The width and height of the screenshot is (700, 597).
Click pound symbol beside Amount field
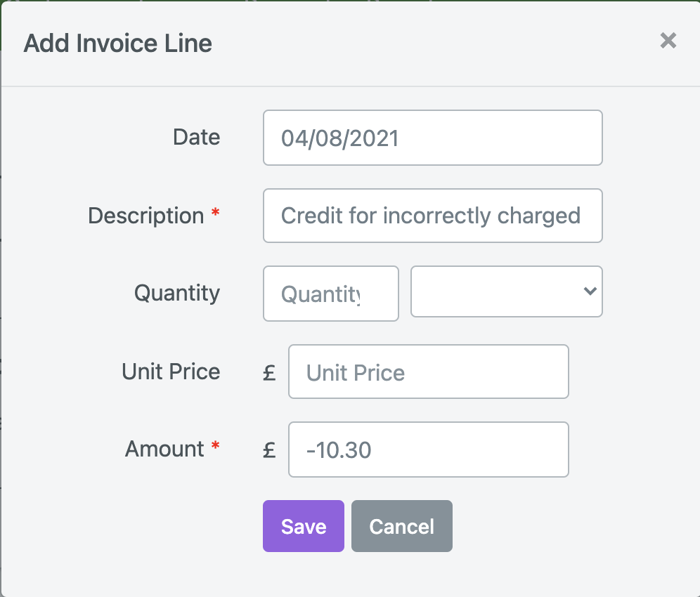coord(269,450)
